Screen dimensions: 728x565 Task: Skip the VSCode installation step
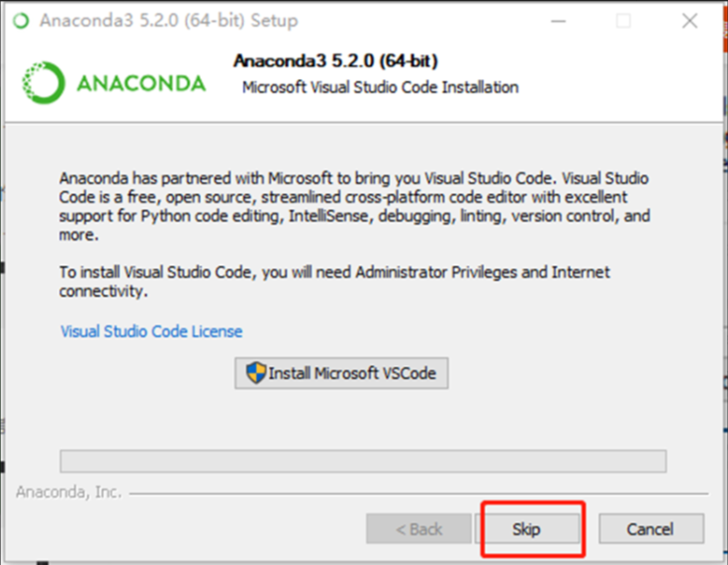(x=526, y=529)
